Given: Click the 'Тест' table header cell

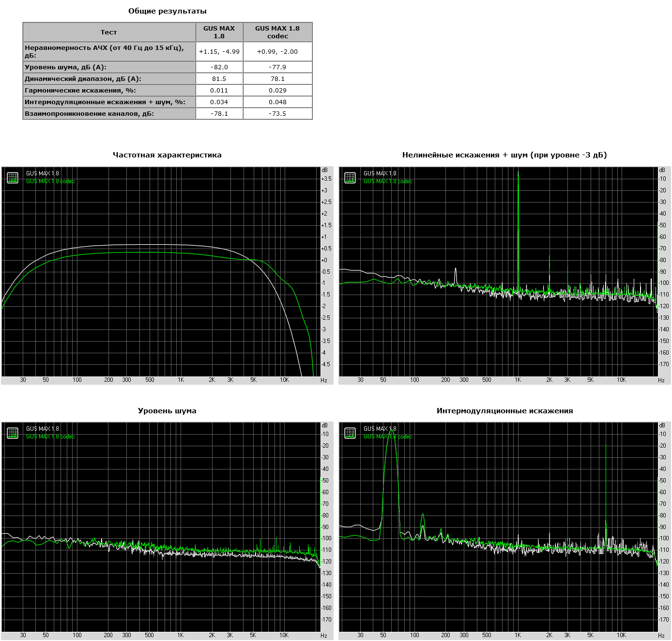Looking at the screenshot, I should [109, 32].
